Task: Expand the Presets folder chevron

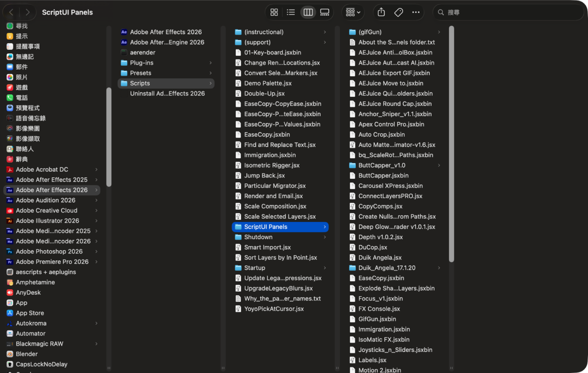Action: [211, 73]
